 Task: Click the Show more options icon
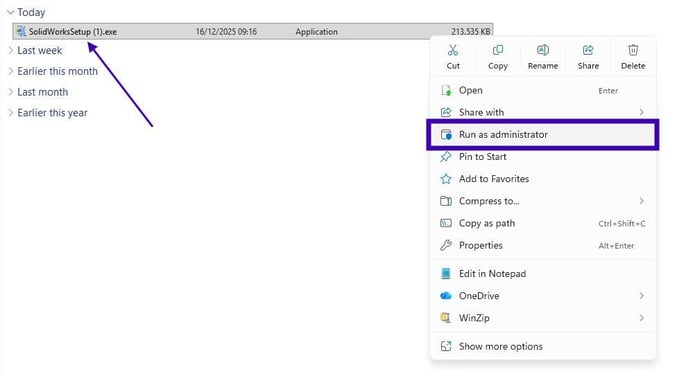[x=446, y=347]
